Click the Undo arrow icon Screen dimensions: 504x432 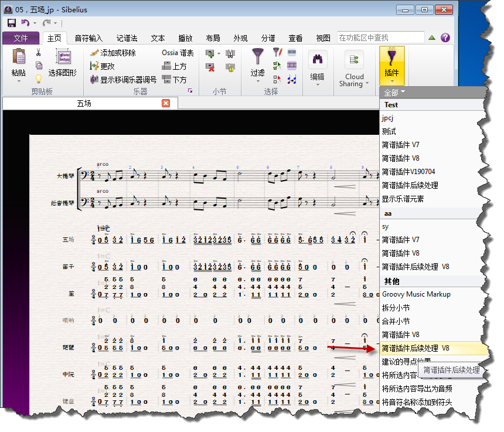[x=25, y=23]
